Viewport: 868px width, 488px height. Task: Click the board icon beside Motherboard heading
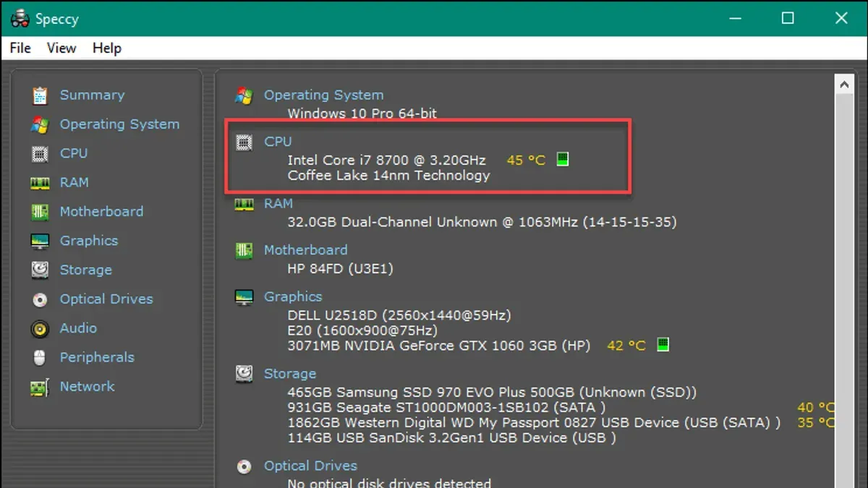(x=244, y=250)
